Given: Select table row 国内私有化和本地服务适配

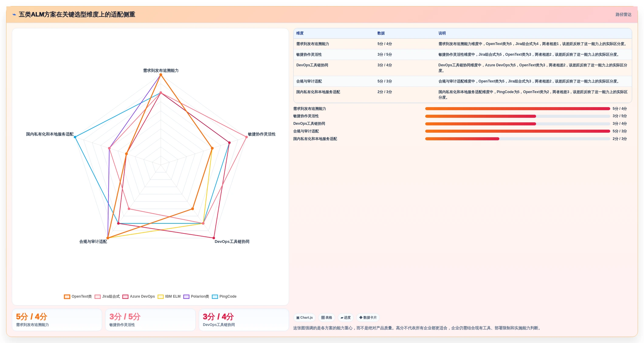Looking at the screenshot, I should click(463, 95).
